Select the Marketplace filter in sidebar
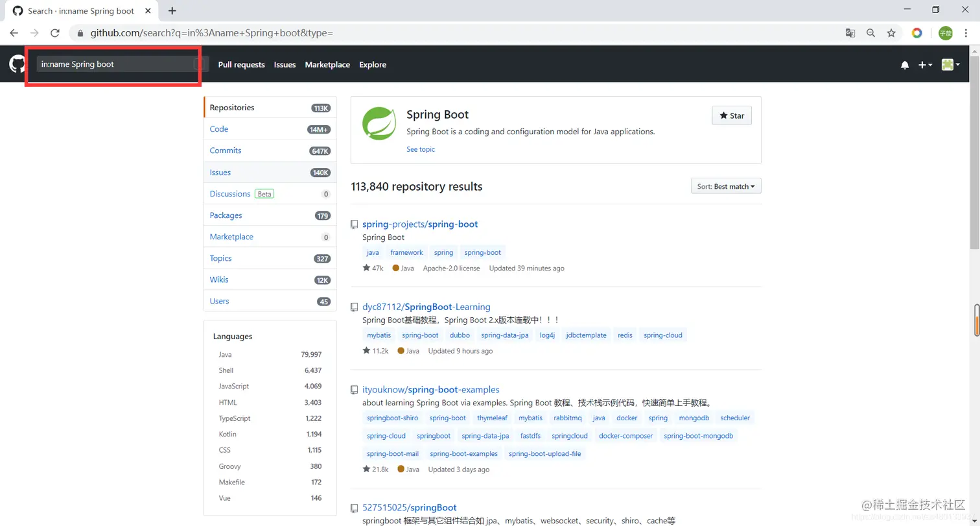The width and height of the screenshot is (980, 526). click(270, 237)
